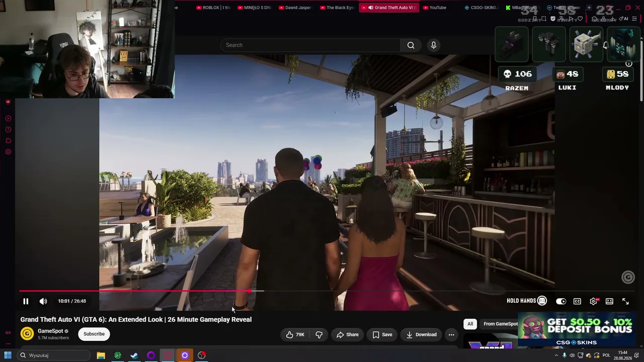This screenshot has width=644, height=362.
Task: Click the search magnifier button
Action: pos(411,45)
